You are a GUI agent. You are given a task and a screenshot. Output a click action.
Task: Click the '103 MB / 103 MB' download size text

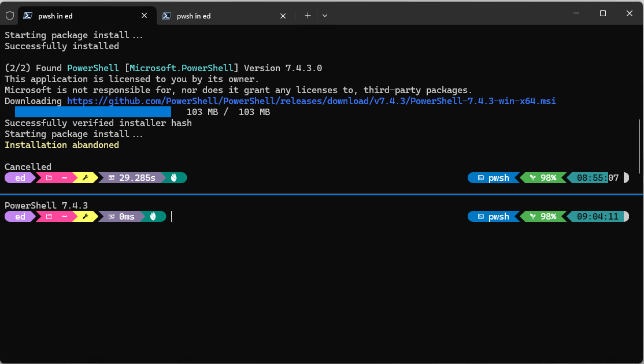[x=228, y=112]
